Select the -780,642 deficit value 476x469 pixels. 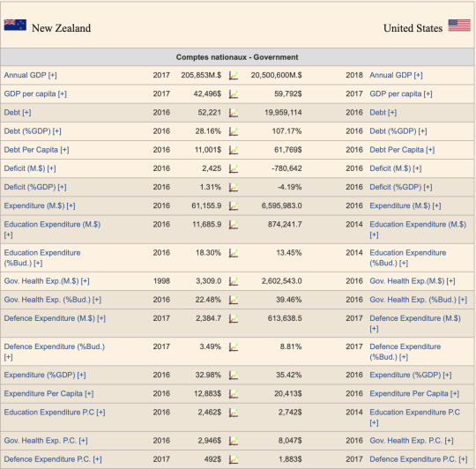click(x=286, y=168)
